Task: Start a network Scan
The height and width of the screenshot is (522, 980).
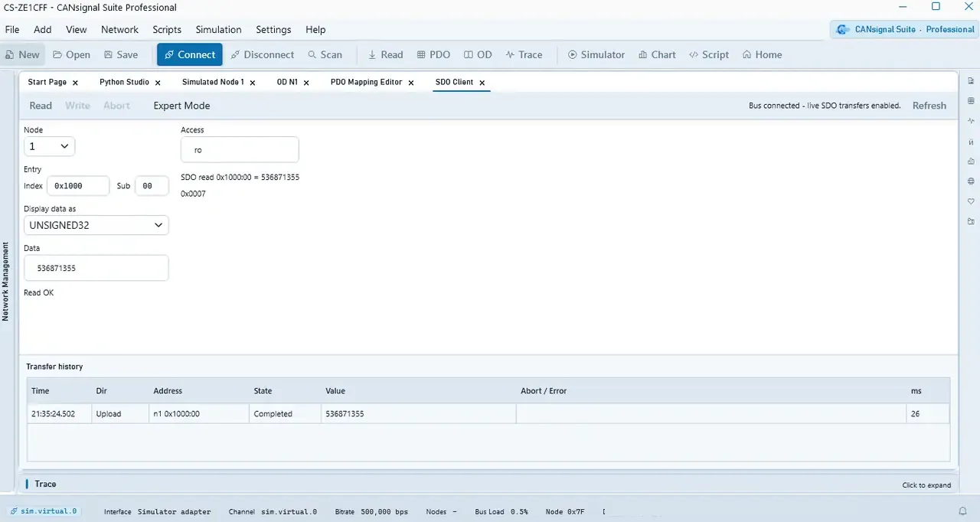Action: click(x=325, y=54)
